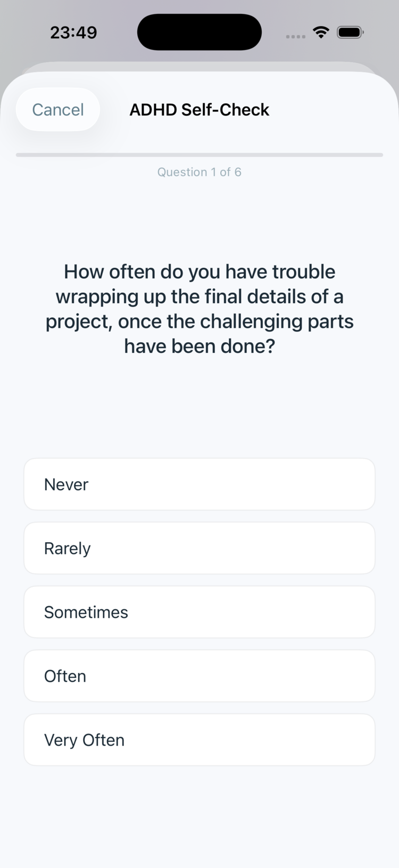This screenshot has height=868, width=399.
Task: Tap the quiz progress bar
Action: coord(199,155)
